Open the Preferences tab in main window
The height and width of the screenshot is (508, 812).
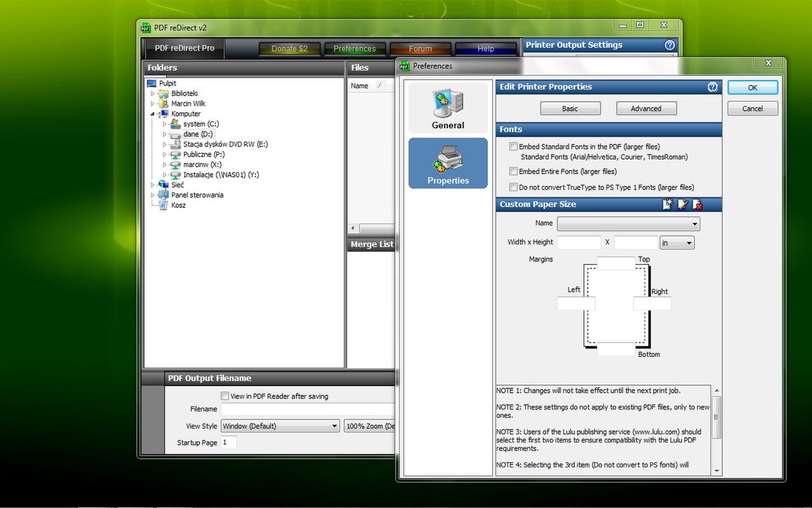point(355,49)
